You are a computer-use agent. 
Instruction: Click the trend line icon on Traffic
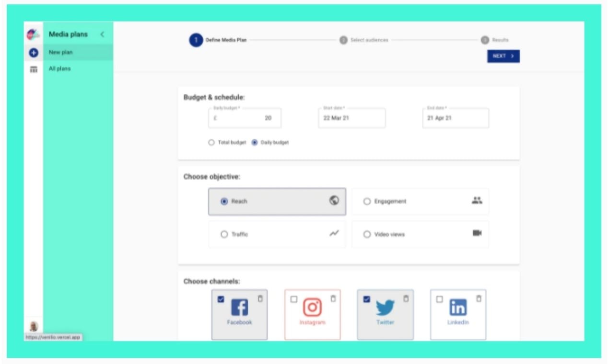pyautogui.click(x=334, y=233)
